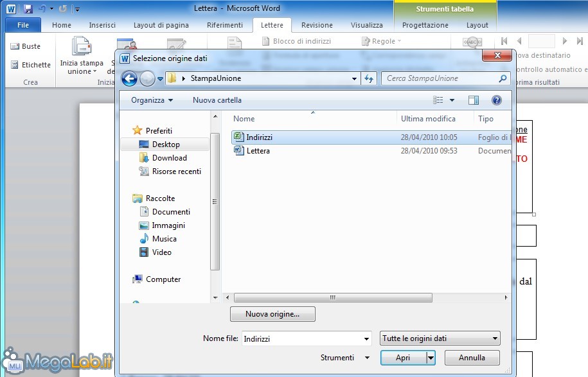588x377 pixels.
Task: Select the Lettera Word document
Action: [x=258, y=151]
